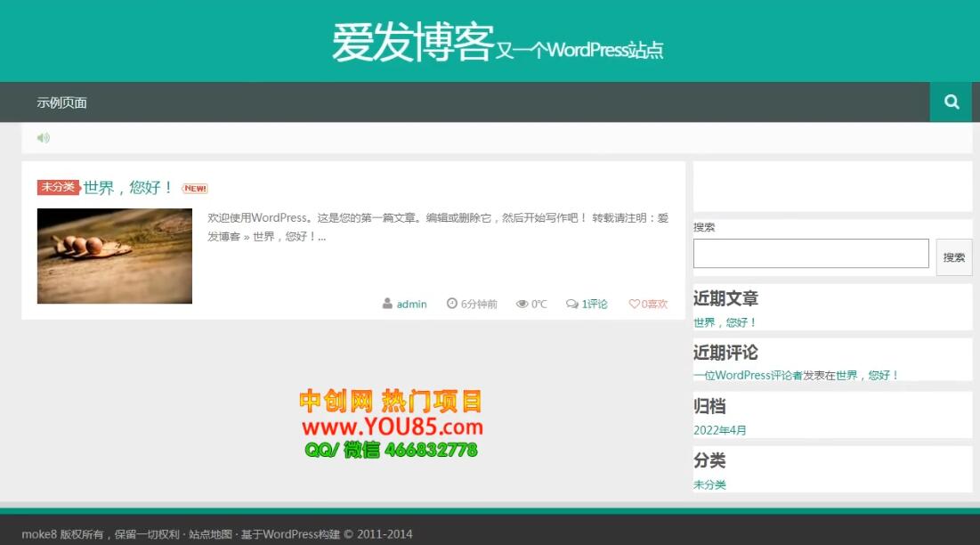Click the snail featured image thumbnail

[x=114, y=255]
